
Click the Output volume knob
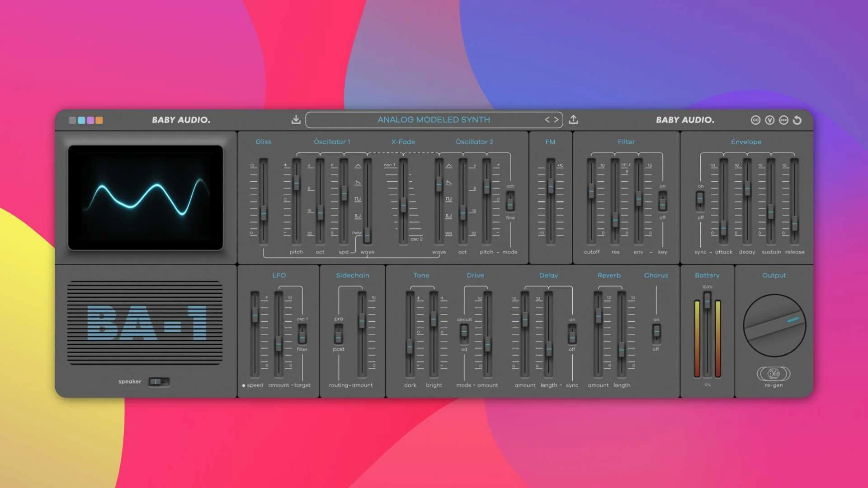pos(774,325)
